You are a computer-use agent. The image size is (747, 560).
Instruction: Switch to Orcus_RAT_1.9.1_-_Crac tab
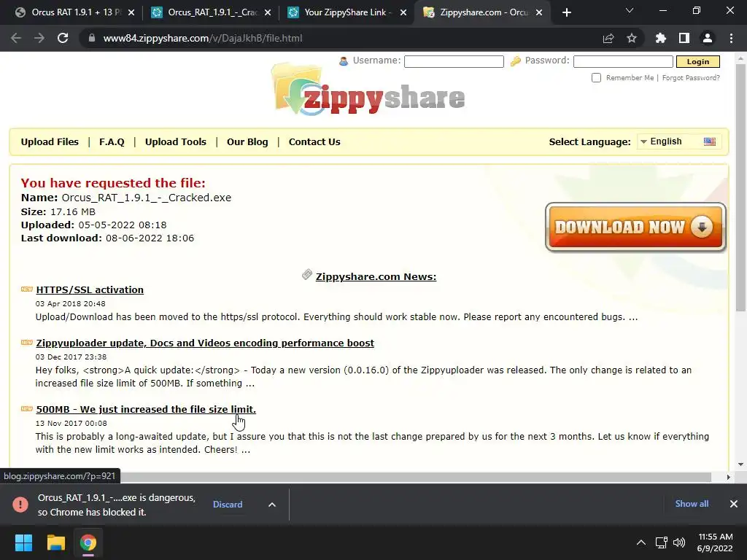coord(211,12)
